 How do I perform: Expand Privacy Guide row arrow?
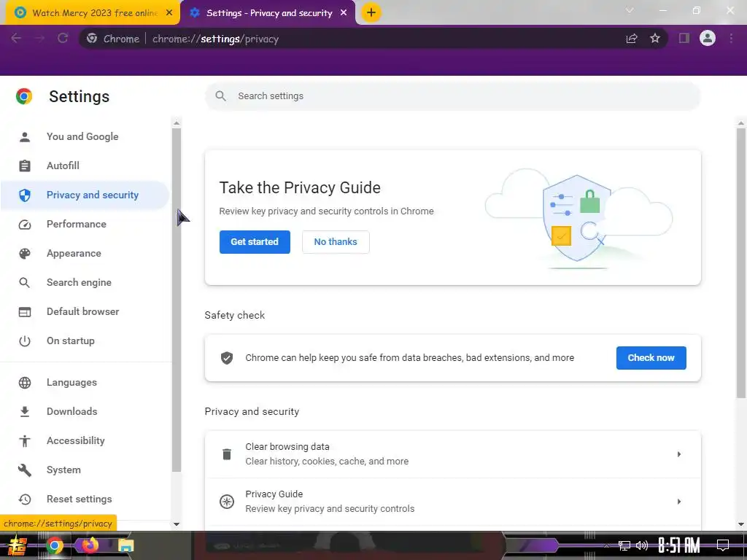(x=679, y=502)
